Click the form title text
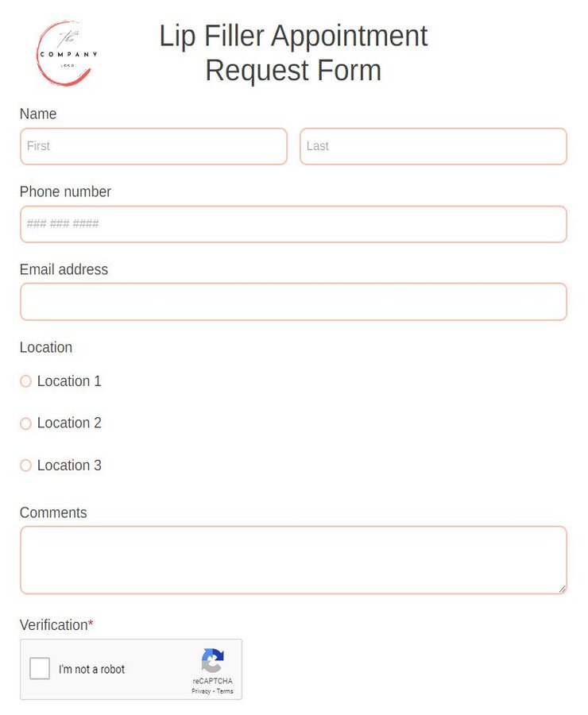Viewport: 588px width, 715px height. (293, 52)
